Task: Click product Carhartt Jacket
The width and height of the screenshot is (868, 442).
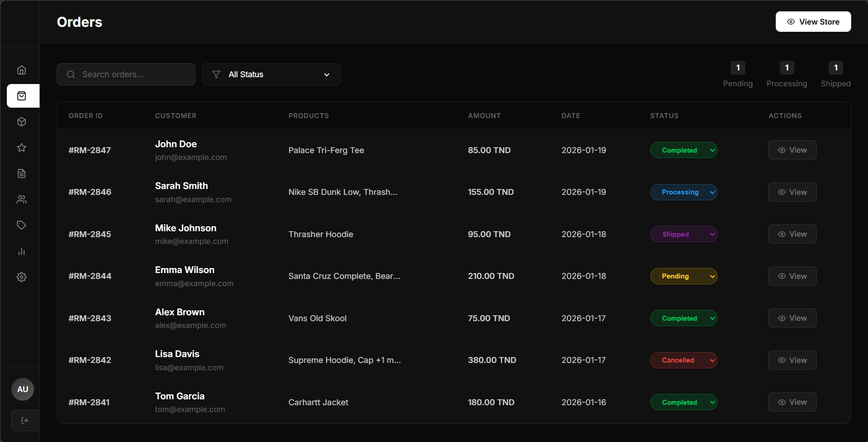Action: [x=319, y=402]
